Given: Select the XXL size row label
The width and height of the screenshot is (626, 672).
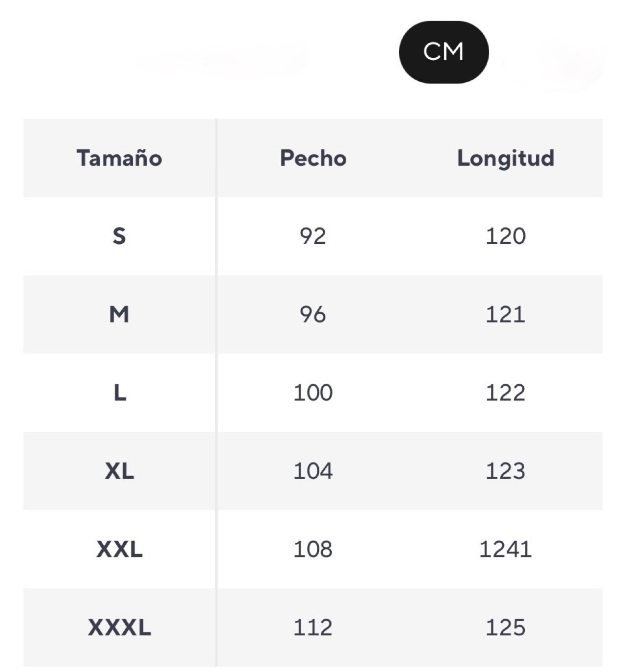Looking at the screenshot, I should pos(119,549).
